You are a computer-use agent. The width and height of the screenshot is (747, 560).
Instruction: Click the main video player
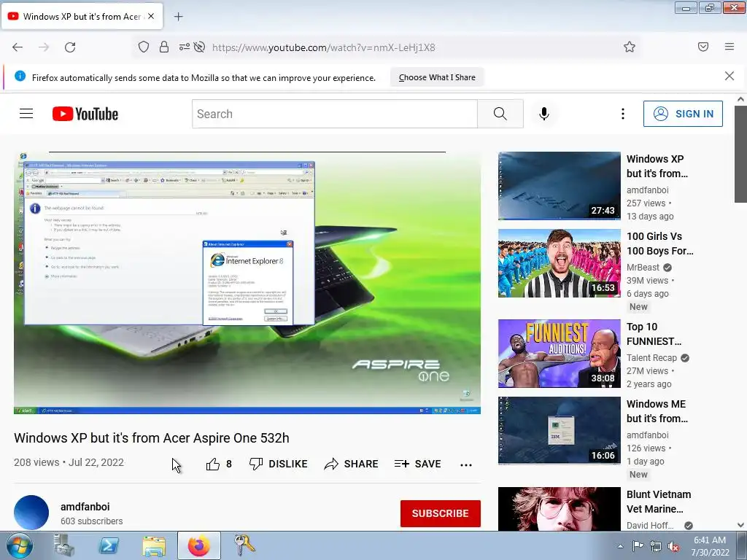tap(247, 283)
